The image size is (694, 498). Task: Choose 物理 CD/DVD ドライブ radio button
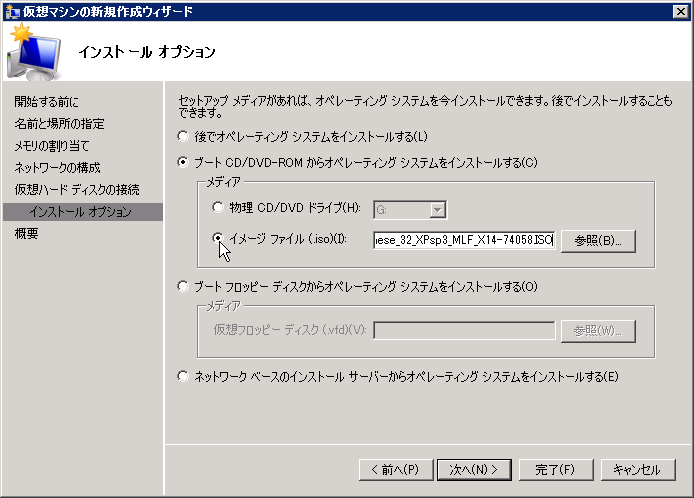click(218, 207)
